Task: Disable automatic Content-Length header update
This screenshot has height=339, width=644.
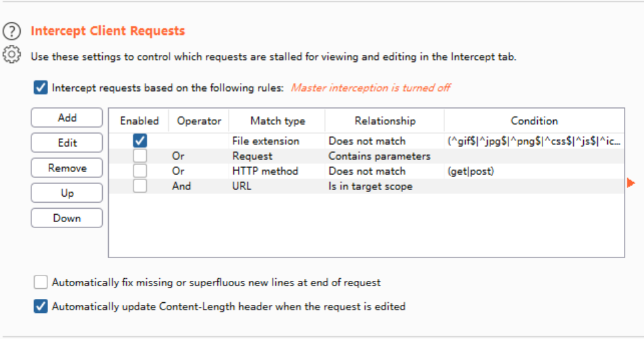Action: [x=41, y=307]
